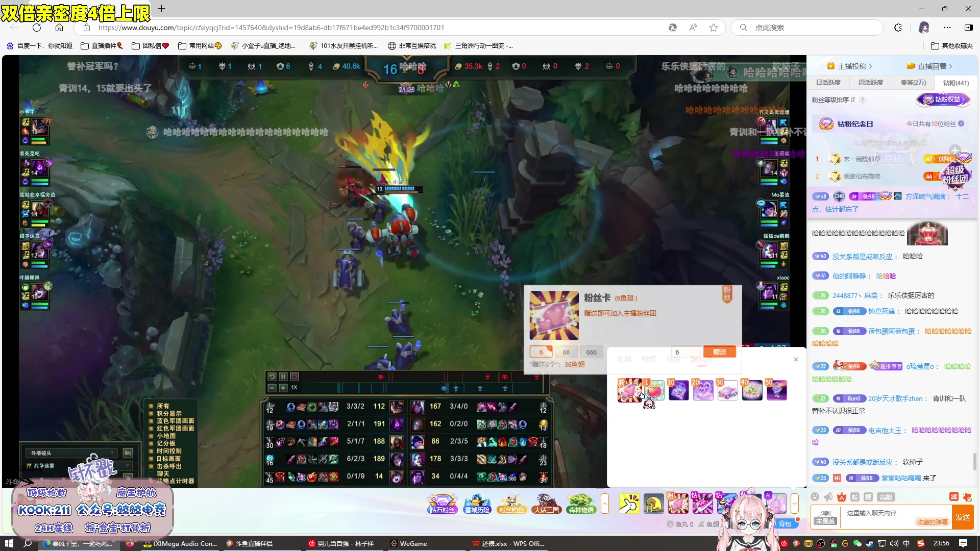
Task: Select the 粉 fan card gift in the popup
Action: [x=630, y=390]
